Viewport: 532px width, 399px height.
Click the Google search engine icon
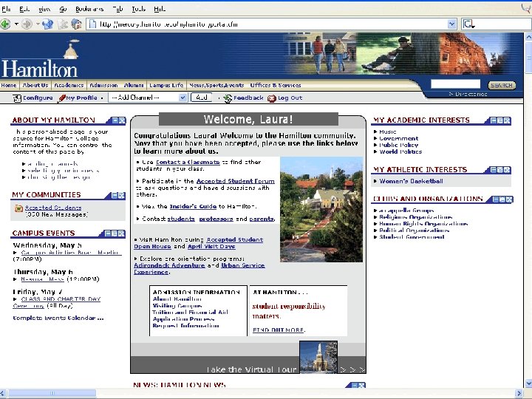tap(469, 24)
